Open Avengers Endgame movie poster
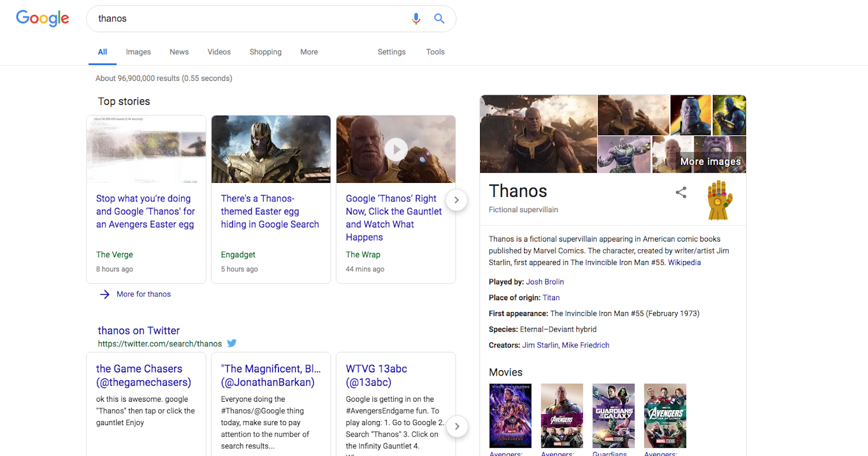The width and height of the screenshot is (868, 456). pos(510,416)
